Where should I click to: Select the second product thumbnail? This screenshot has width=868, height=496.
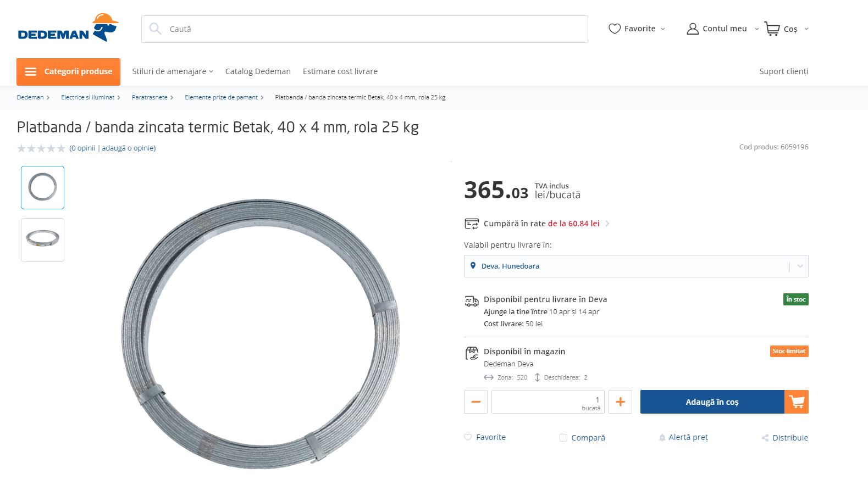pos(43,240)
